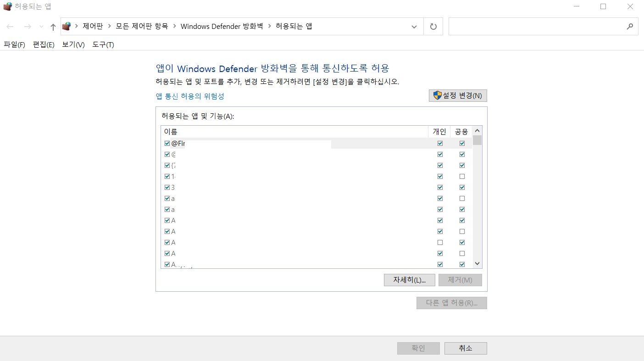Refresh the address bar location

pos(433,27)
